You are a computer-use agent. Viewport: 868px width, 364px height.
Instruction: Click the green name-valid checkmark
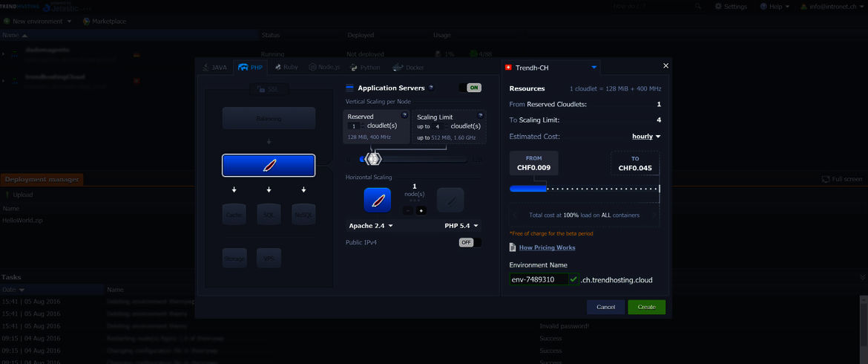[x=573, y=280]
